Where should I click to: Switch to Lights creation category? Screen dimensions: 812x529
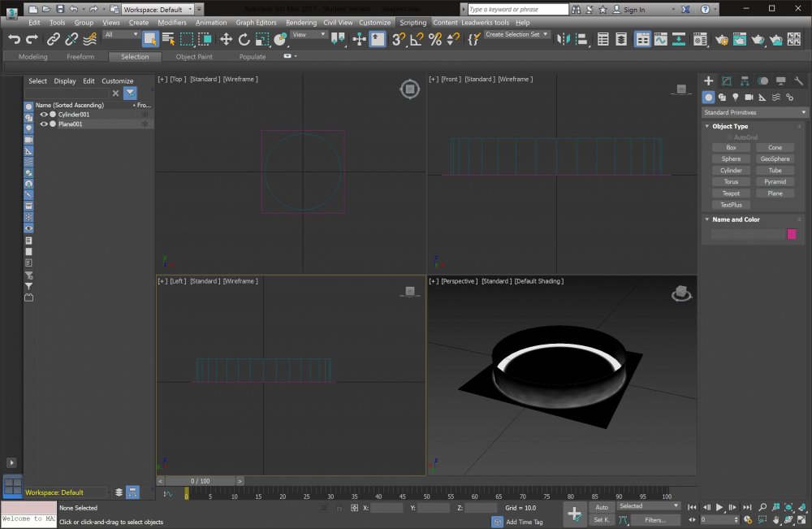pos(736,98)
